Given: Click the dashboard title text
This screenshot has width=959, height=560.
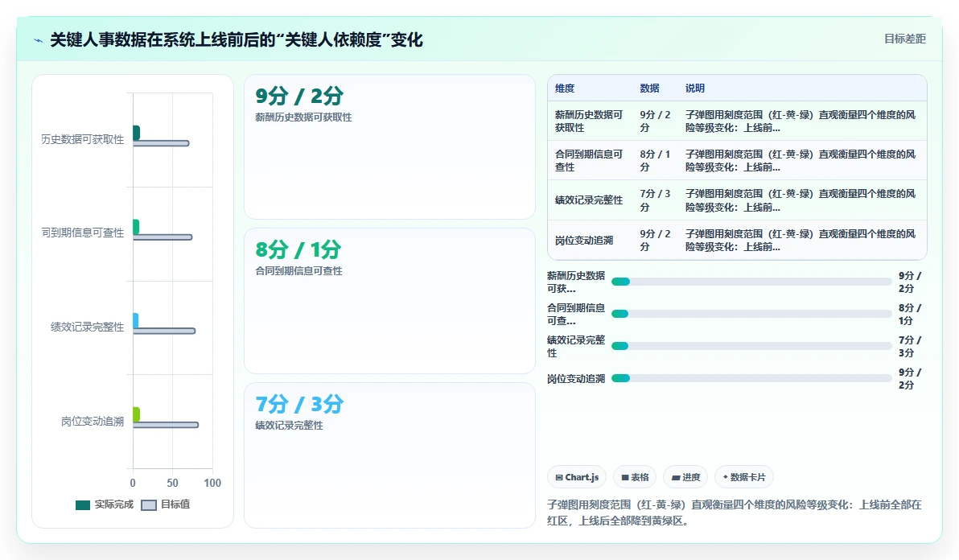Looking at the screenshot, I should point(236,39).
